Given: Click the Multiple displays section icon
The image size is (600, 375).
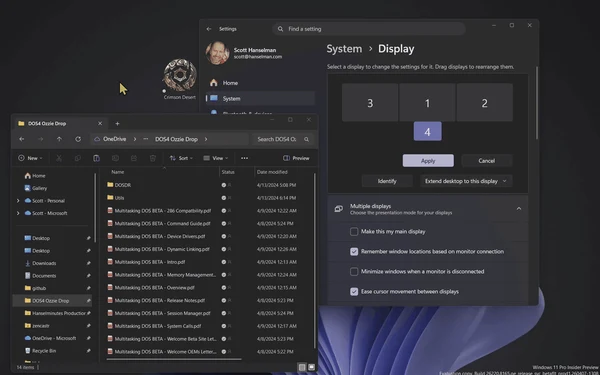Looking at the screenshot, I should [x=339, y=209].
